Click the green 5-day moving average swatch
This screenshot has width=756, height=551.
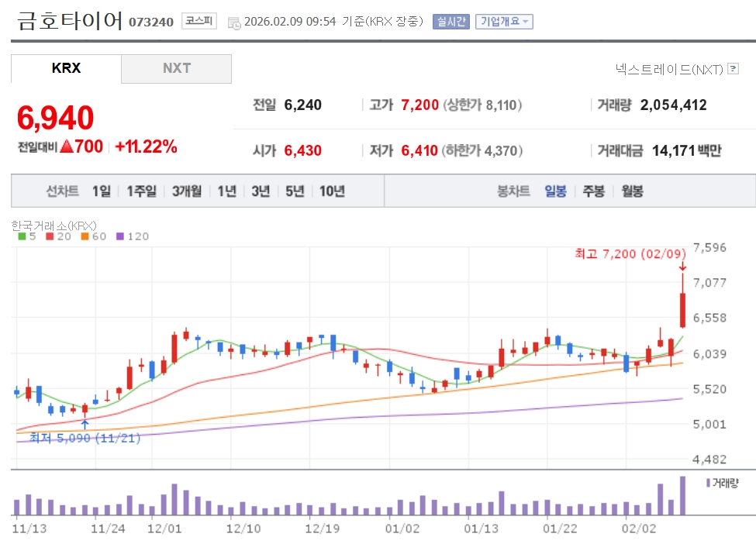[x=22, y=236]
